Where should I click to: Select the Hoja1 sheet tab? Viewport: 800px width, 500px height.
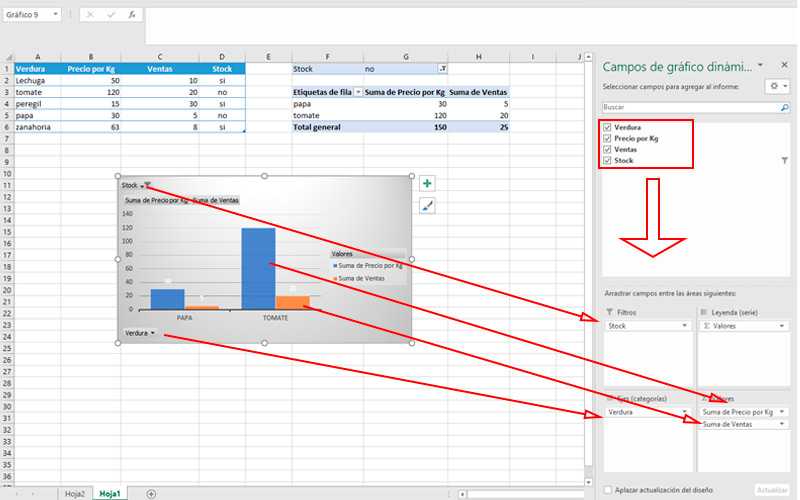point(110,494)
